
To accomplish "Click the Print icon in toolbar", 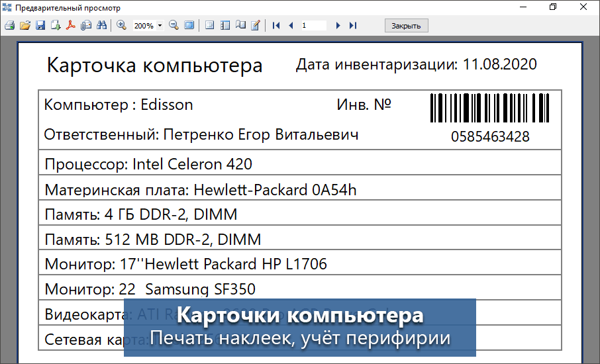I will pyautogui.click(x=9, y=26).
